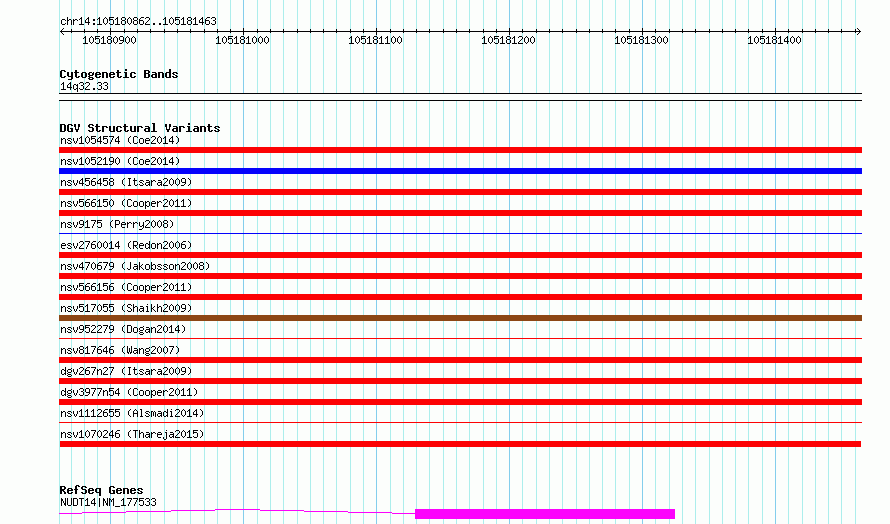This screenshot has height=524, width=890.
Task: Click the black cytogenetic band bar 14q32.33
Action: (460, 97)
